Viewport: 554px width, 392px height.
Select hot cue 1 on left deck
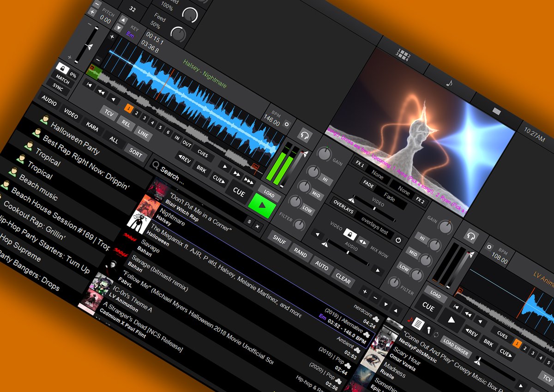coord(129,109)
